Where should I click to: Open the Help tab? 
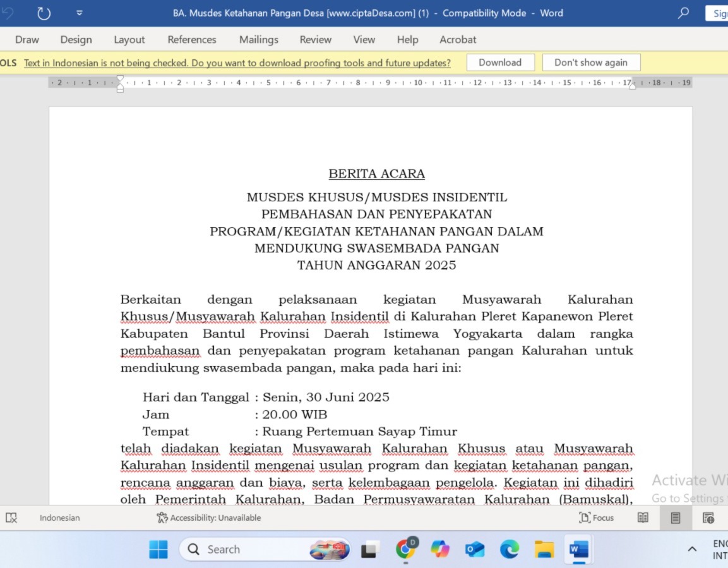coord(408,39)
